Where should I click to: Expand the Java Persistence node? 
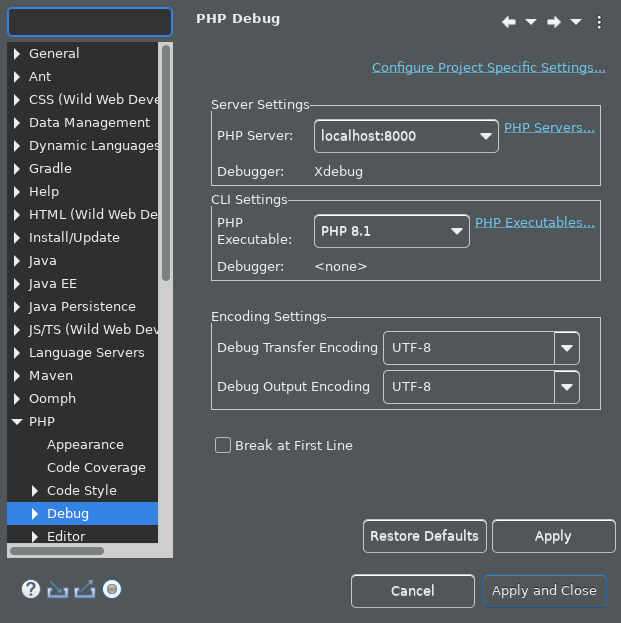(17, 307)
